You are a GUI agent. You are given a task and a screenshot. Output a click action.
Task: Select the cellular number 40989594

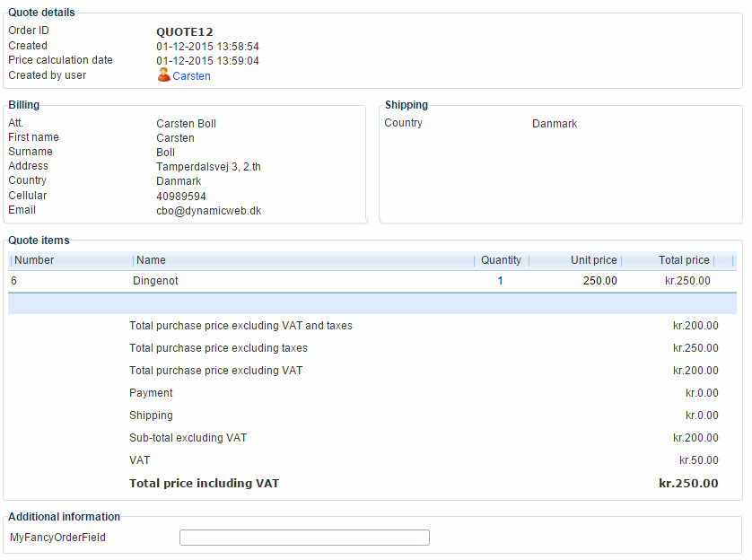point(181,197)
